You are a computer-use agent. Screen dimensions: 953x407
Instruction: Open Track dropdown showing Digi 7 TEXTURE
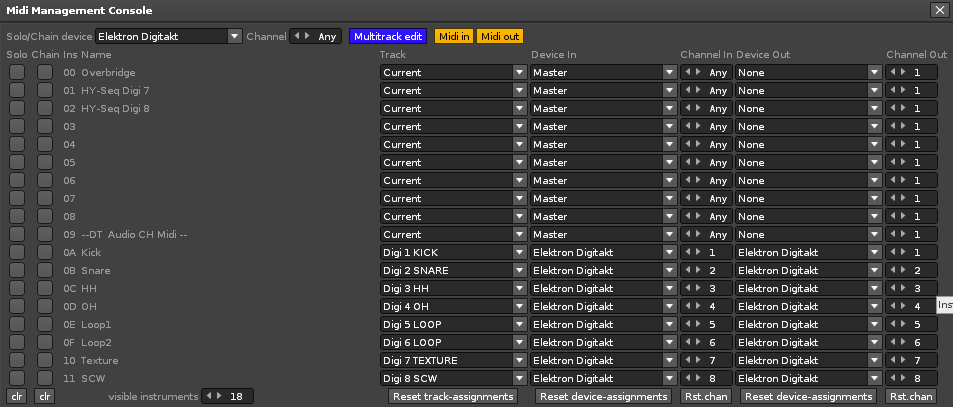tap(453, 360)
